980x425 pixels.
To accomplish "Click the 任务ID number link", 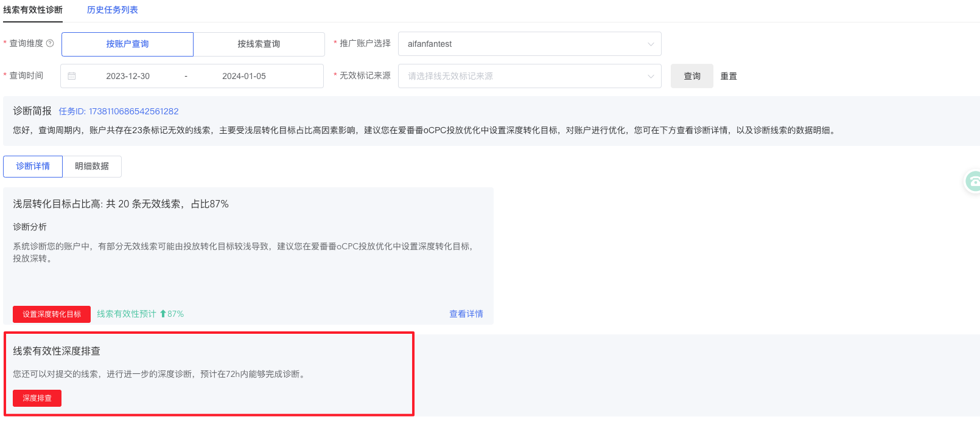I will pos(119,111).
